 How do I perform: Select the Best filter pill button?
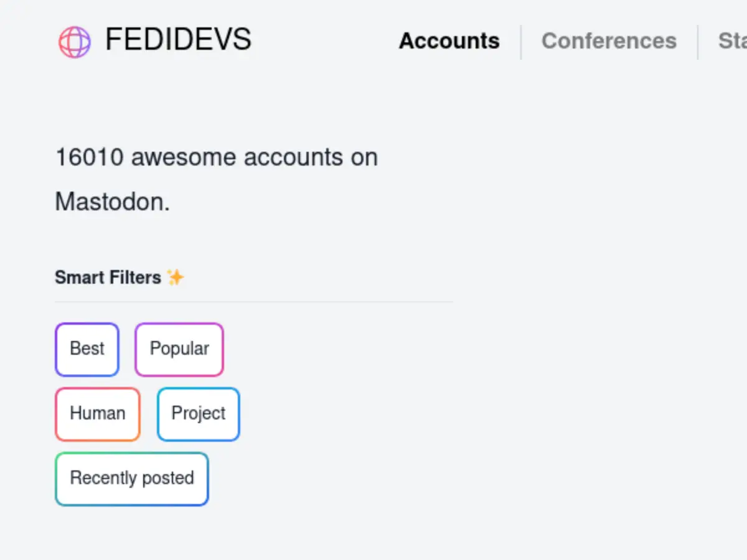(87, 349)
